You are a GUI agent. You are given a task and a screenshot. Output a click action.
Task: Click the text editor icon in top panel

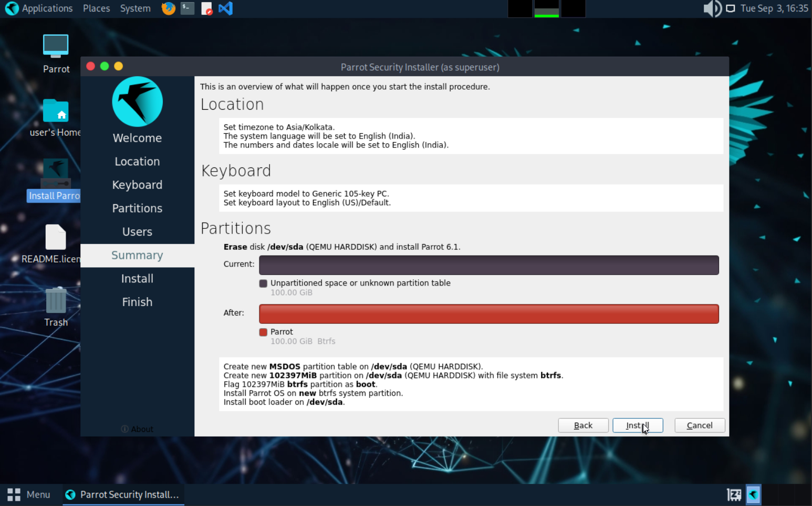(x=207, y=8)
